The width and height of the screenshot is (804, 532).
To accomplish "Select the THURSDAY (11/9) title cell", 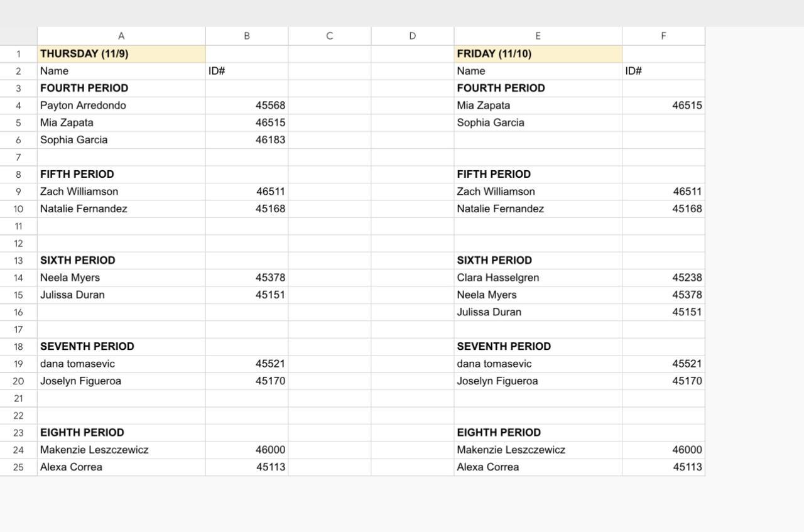I will coord(121,54).
